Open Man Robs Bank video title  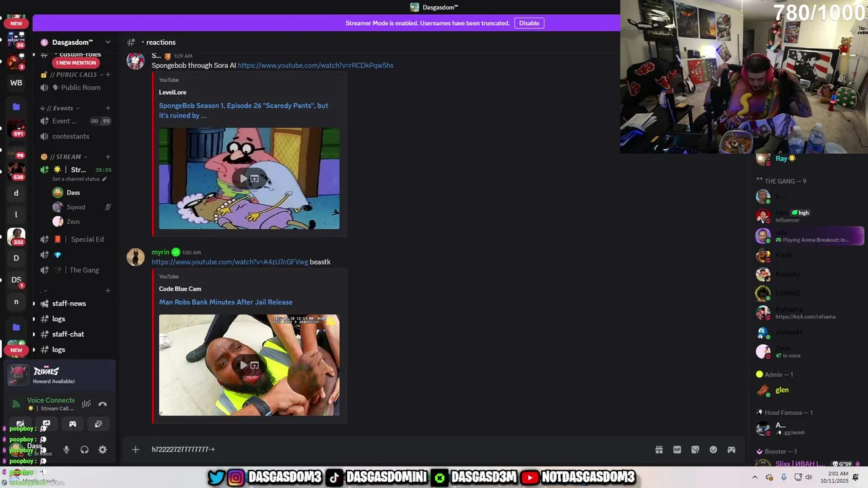coord(226,302)
